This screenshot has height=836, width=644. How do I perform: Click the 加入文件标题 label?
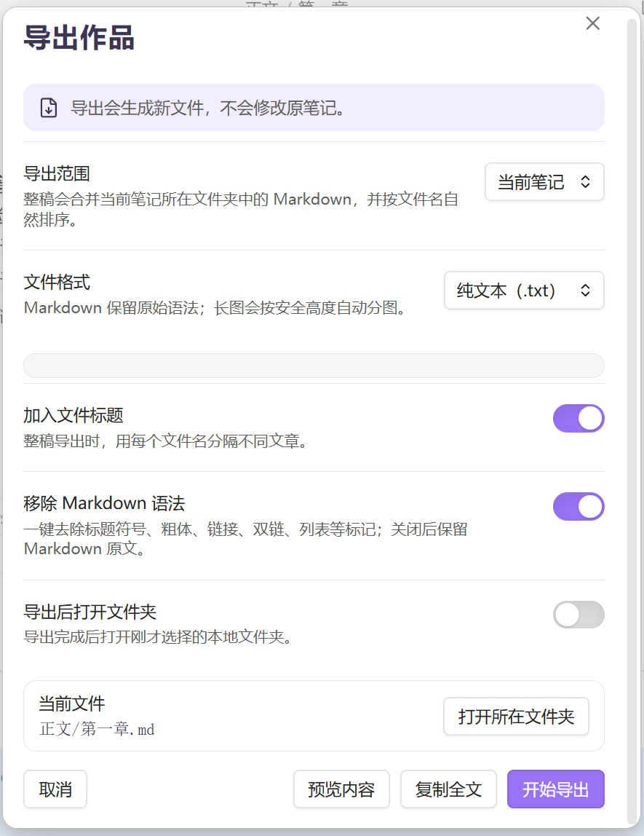coord(73,415)
